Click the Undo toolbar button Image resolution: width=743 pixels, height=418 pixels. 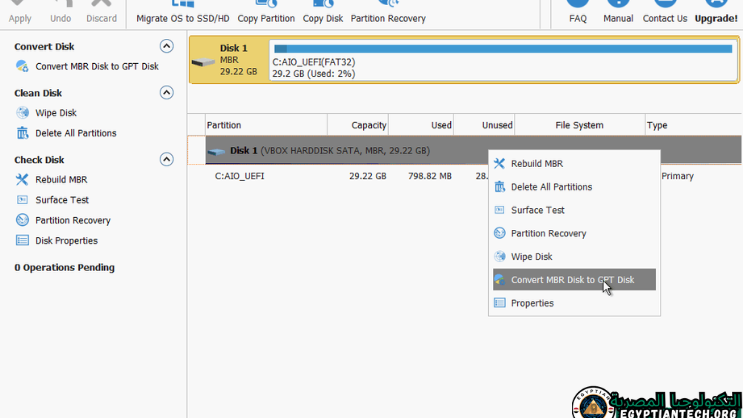pyautogui.click(x=61, y=12)
